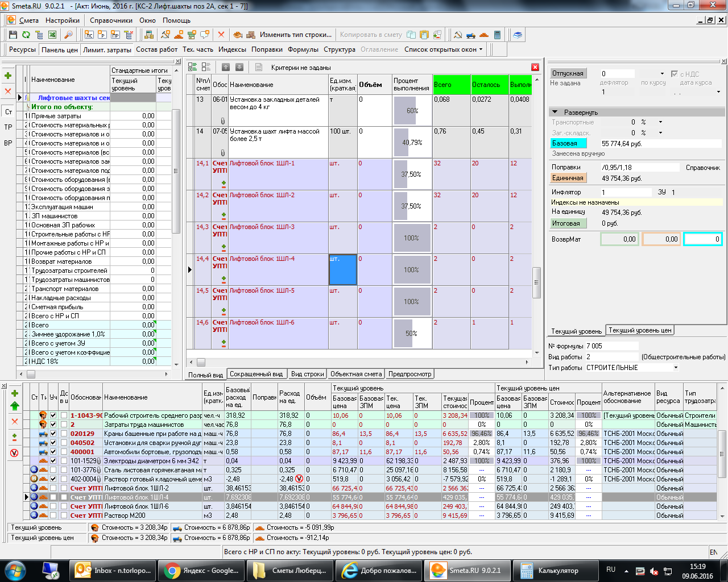Open the blue books reference icon

(x=517, y=35)
